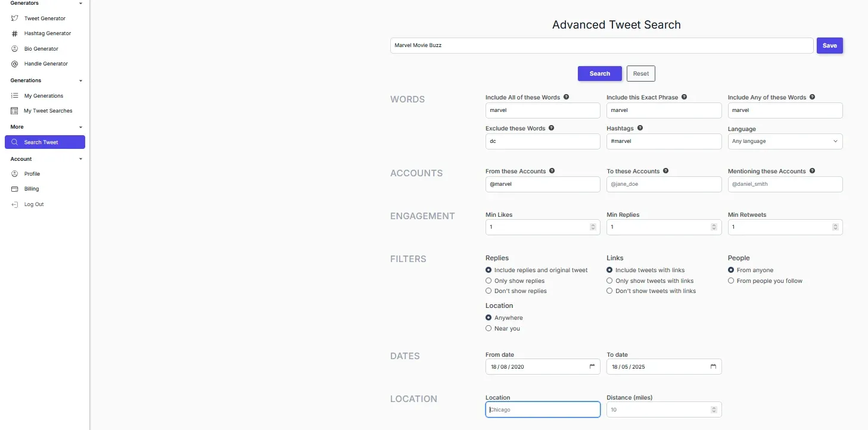Click help icon next to From these Accounts
The height and width of the screenshot is (430, 868).
[x=552, y=171]
